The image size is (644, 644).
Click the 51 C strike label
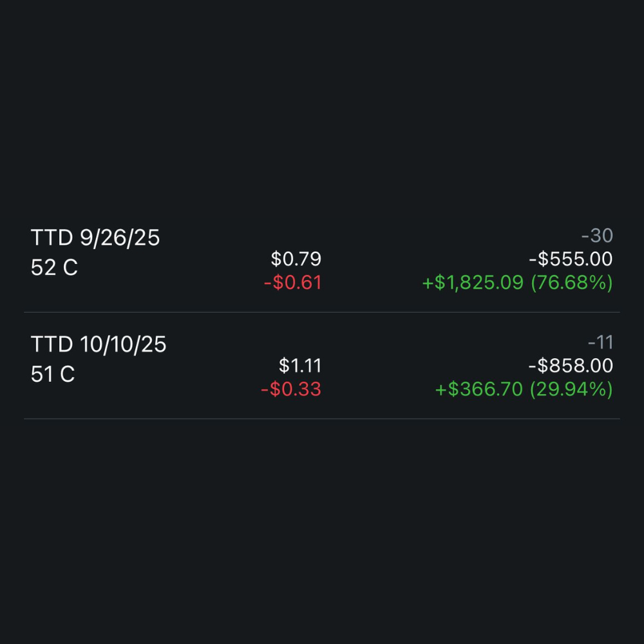tap(53, 374)
